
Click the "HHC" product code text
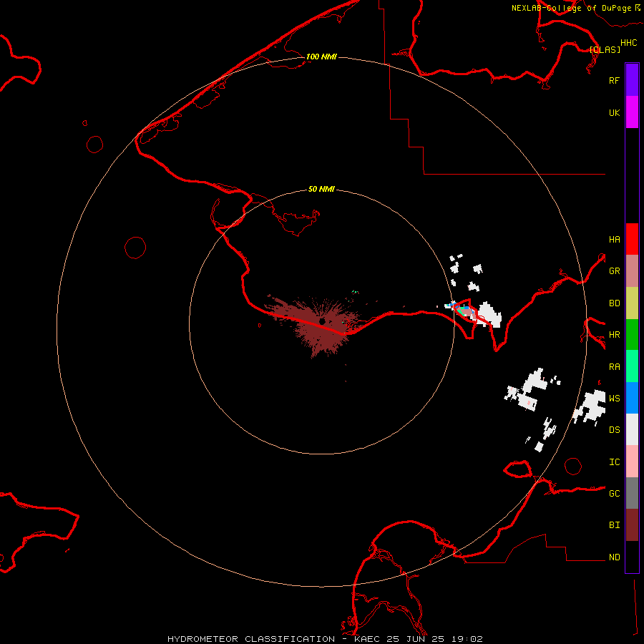click(x=628, y=43)
